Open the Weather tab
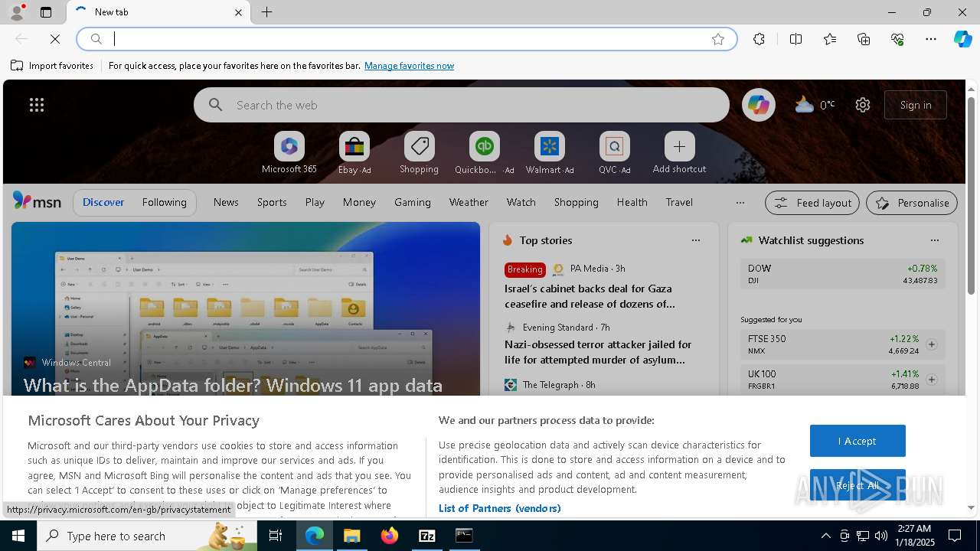 pos(469,202)
